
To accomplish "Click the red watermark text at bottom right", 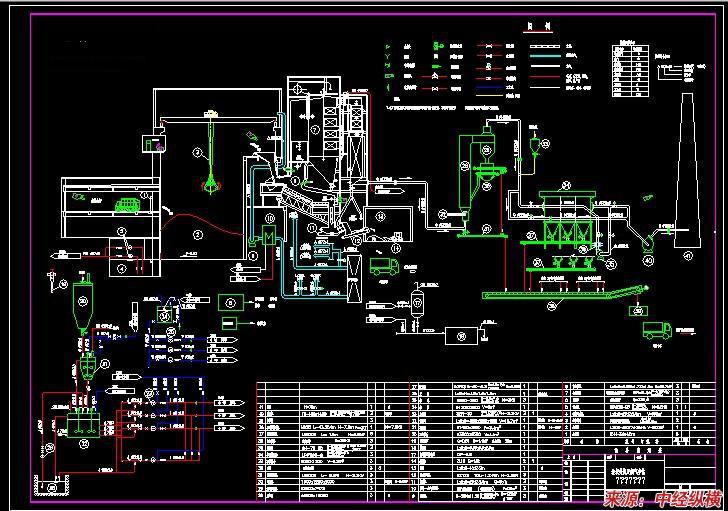I will 662,498.
